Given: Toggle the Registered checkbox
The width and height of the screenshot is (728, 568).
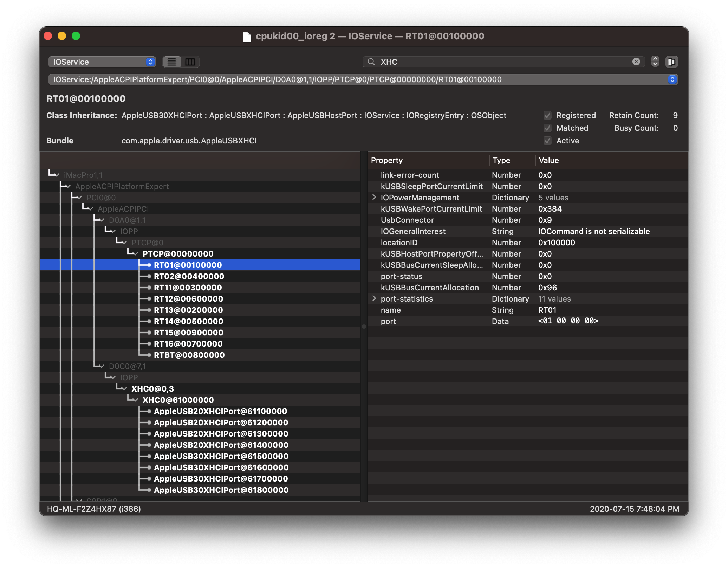Looking at the screenshot, I should pos(547,115).
